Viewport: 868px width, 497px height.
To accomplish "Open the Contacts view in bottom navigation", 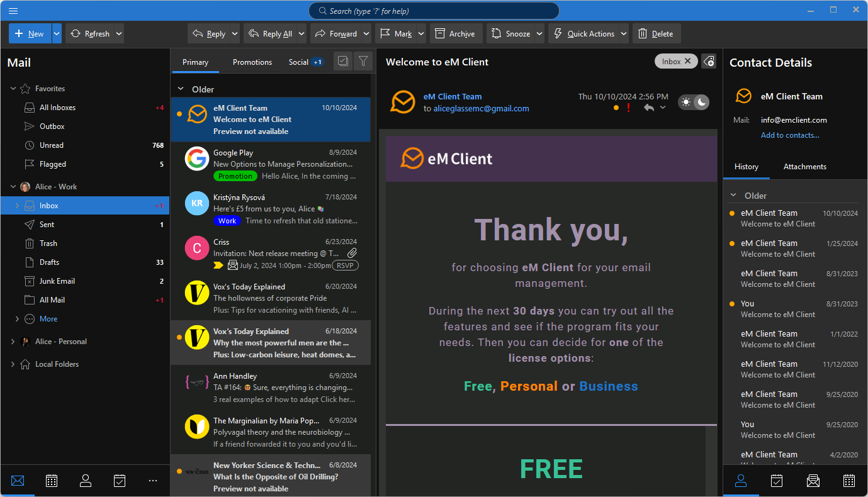I will coord(86,481).
